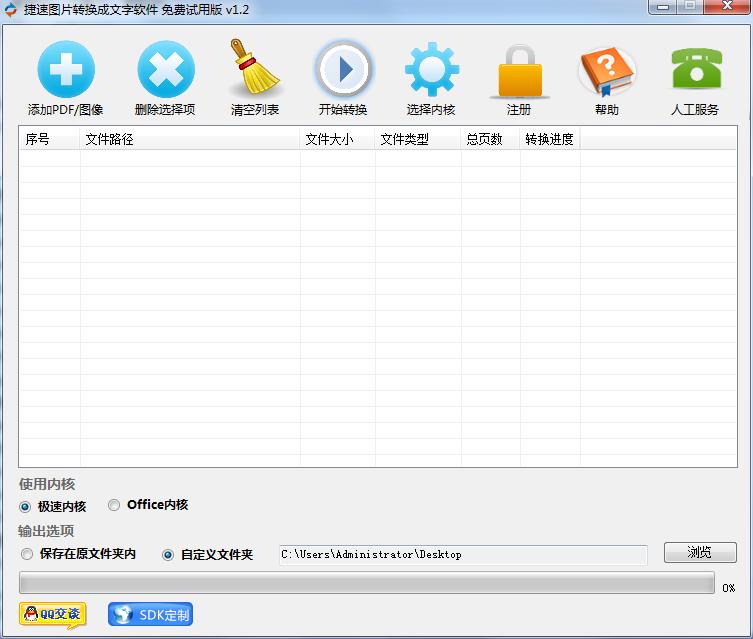Start conversion with the play icon
The width and height of the screenshot is (753, 639).
(343, 69)
